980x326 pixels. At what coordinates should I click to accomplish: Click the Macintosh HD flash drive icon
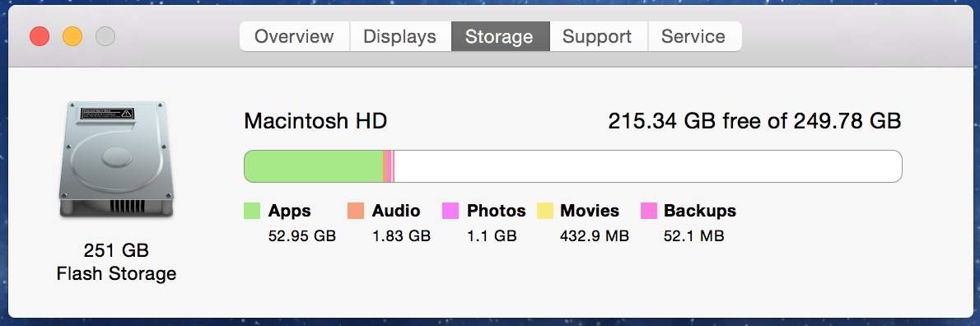(x=116, y=160)
